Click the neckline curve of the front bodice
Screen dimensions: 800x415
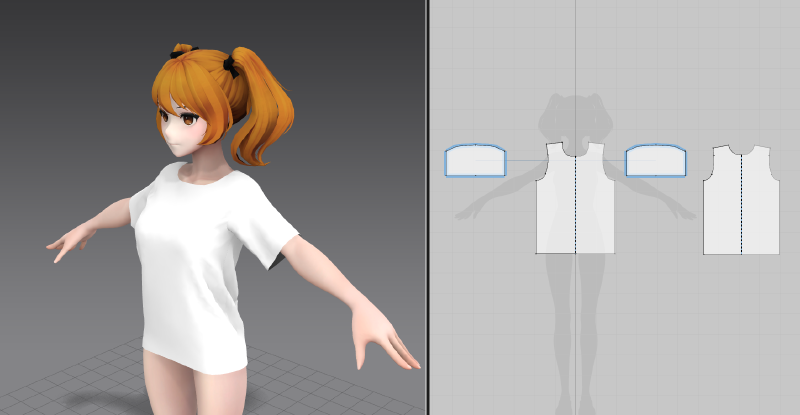pyautogui.click(x=576, y=155)
